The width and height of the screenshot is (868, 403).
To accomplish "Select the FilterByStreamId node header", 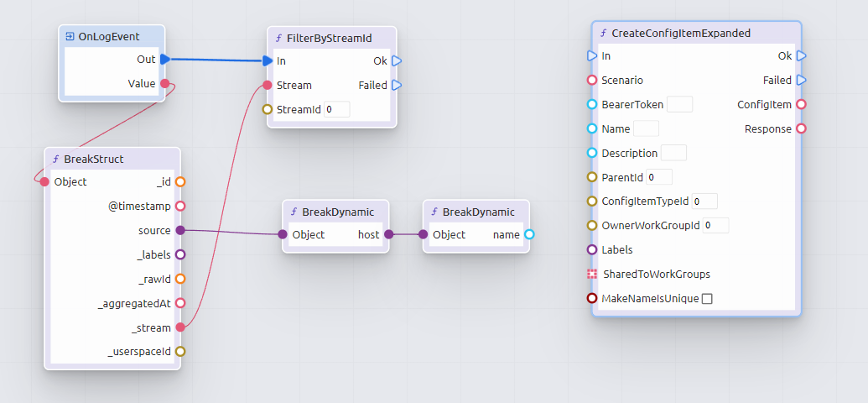I will pos(331,38).
